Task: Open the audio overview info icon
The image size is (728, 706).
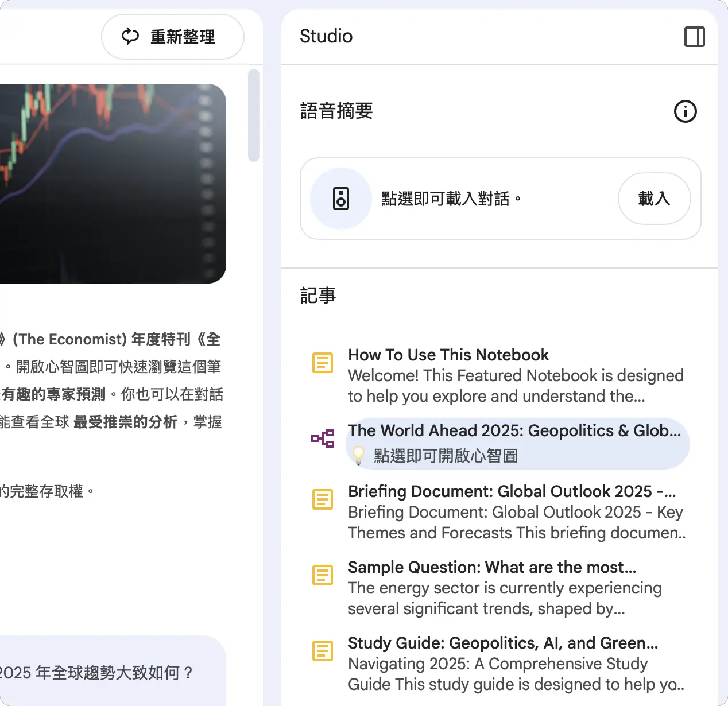Action: tap(685, 111)
